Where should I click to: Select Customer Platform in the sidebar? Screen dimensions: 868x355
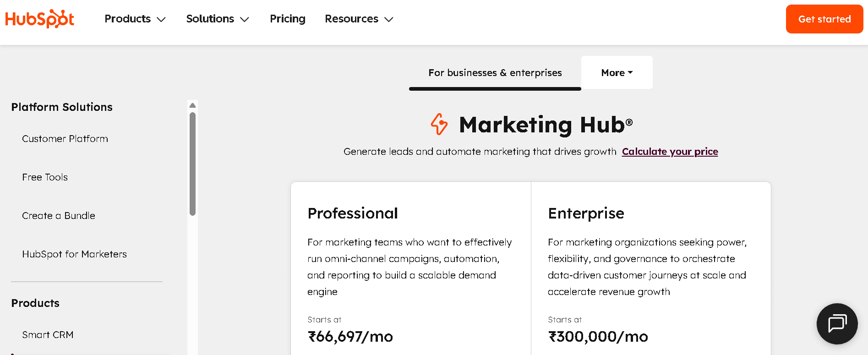click(65, 138)
